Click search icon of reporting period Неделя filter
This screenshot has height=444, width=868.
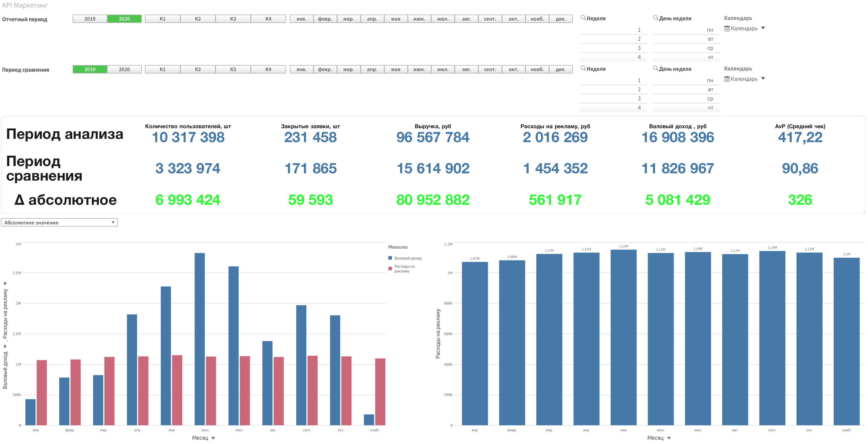583,18
